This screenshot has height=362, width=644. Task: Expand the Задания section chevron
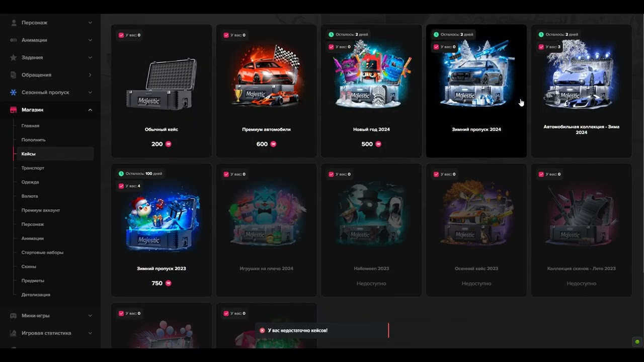[x=90, y=57]
